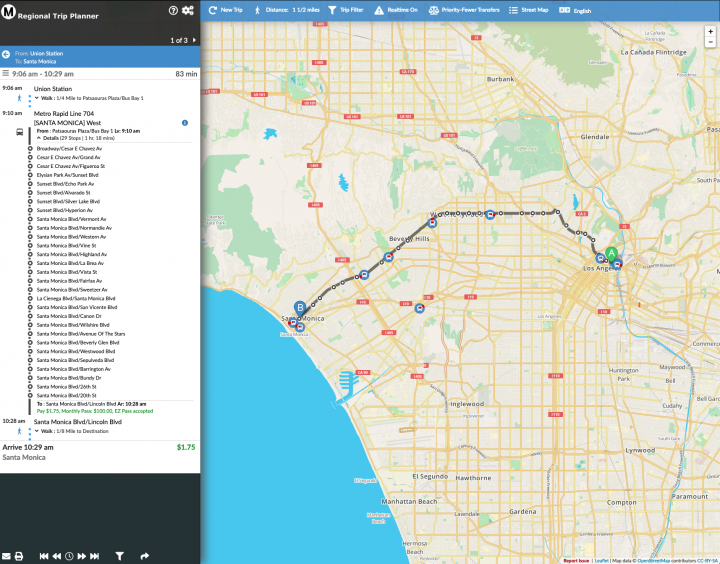
Task: Show next itinerary arrow beside 1 of 3
Action: pos(194,40)
